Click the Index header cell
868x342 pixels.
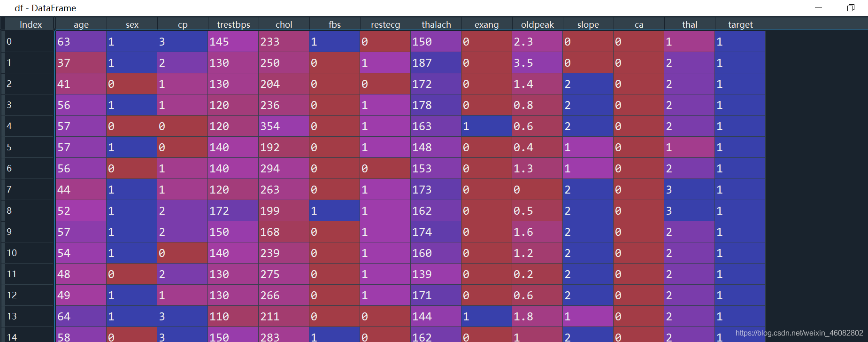31,24
